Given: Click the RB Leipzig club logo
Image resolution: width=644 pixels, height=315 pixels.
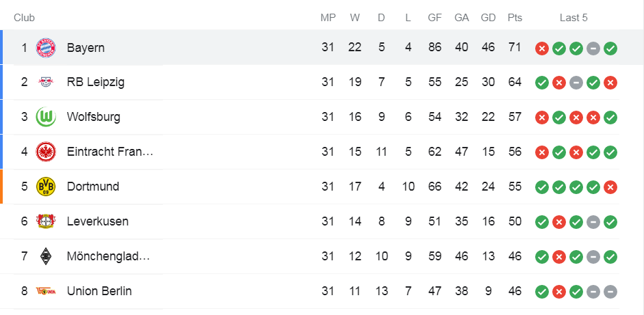Looking at the screenshot, I should click(46, 82).
